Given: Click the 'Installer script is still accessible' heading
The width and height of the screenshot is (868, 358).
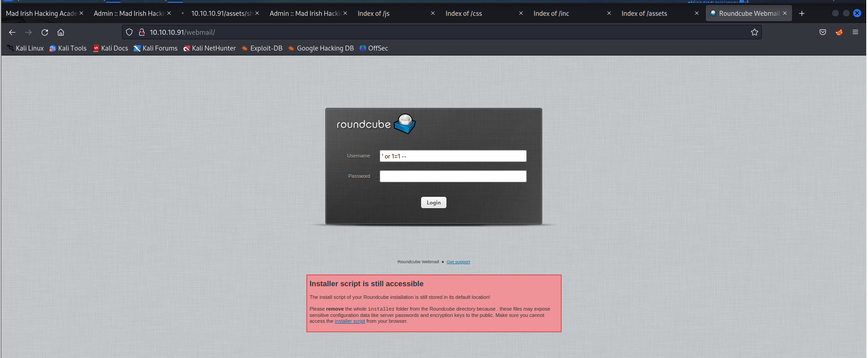Looking at the screenshot, I should pyautogui.click(x=366, y=284).
